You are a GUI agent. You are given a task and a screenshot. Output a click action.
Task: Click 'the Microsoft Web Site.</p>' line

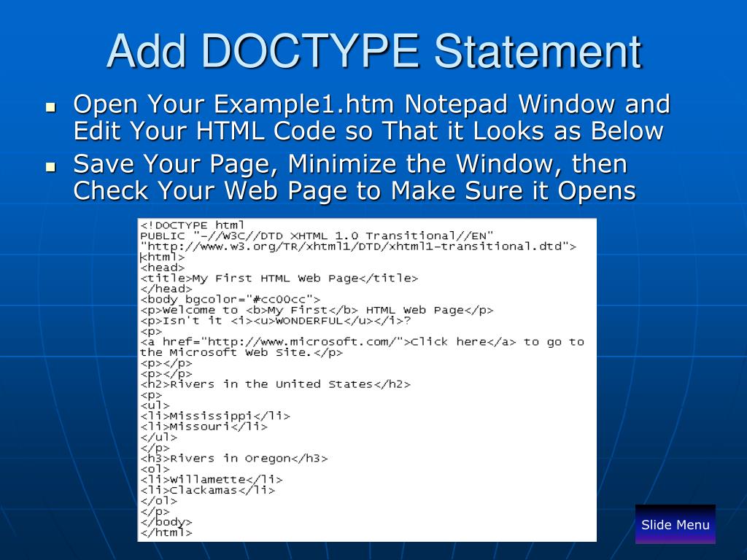point(241,352)
